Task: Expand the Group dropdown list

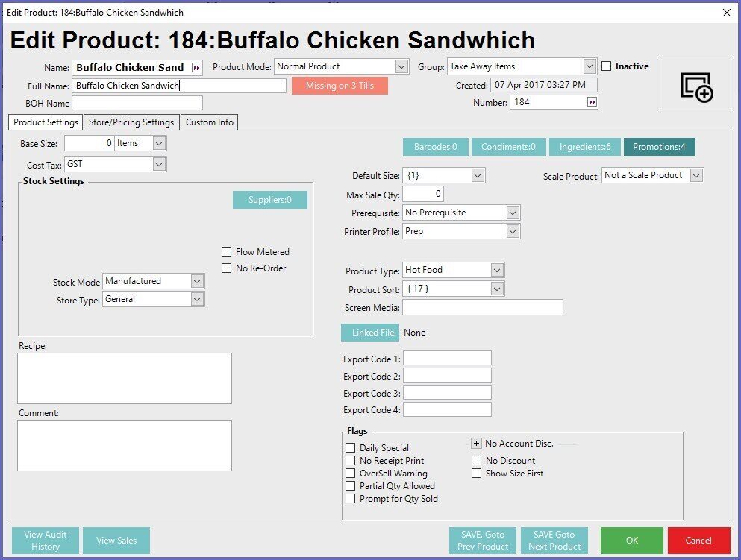Action: 590,66
